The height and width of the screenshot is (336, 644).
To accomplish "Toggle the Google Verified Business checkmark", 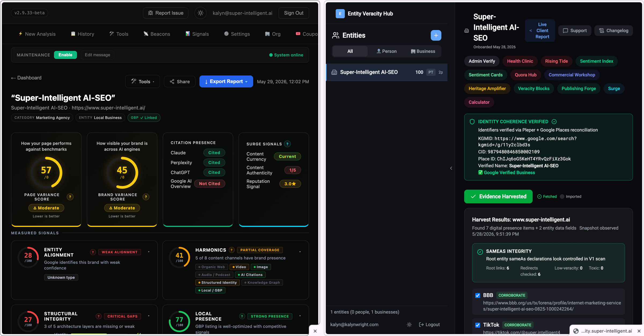I will point(480,173).
